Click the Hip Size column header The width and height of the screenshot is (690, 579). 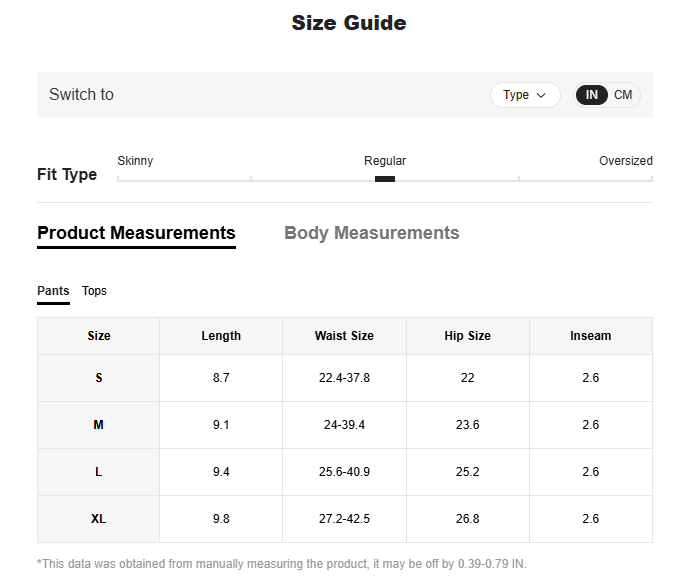point(467,336)
